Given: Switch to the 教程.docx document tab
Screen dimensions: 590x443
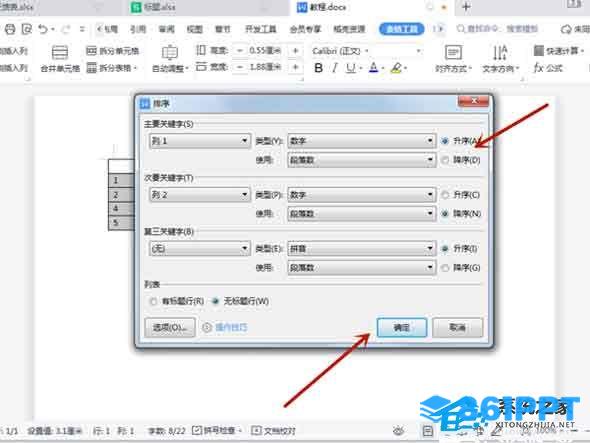Looking at the screenshot, I should click(x=327, y=7).
